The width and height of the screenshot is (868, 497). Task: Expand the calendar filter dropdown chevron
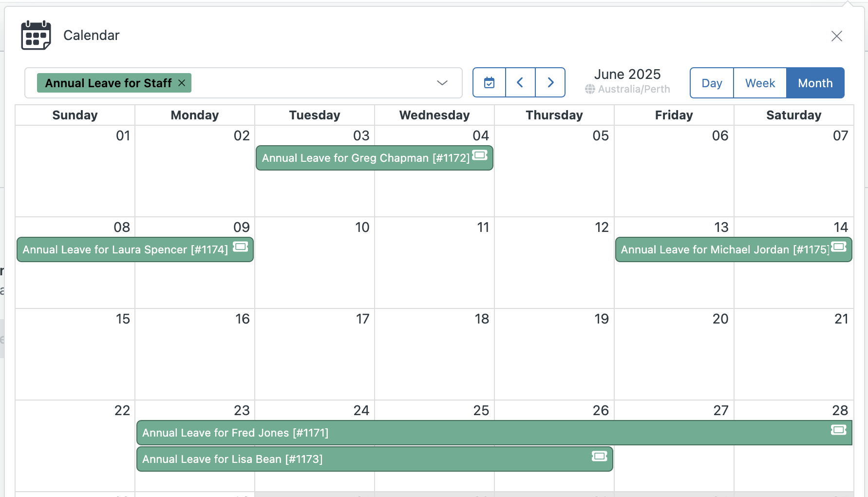click(x=442, y=83)
